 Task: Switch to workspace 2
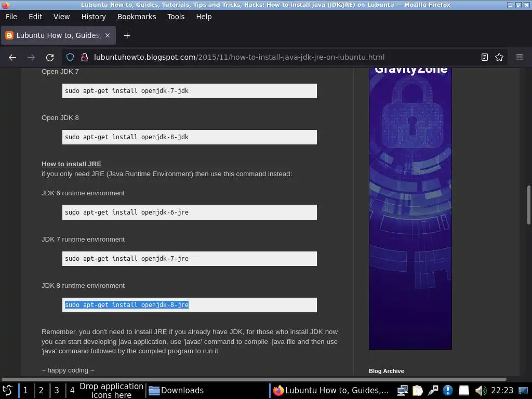click(41, 390)
